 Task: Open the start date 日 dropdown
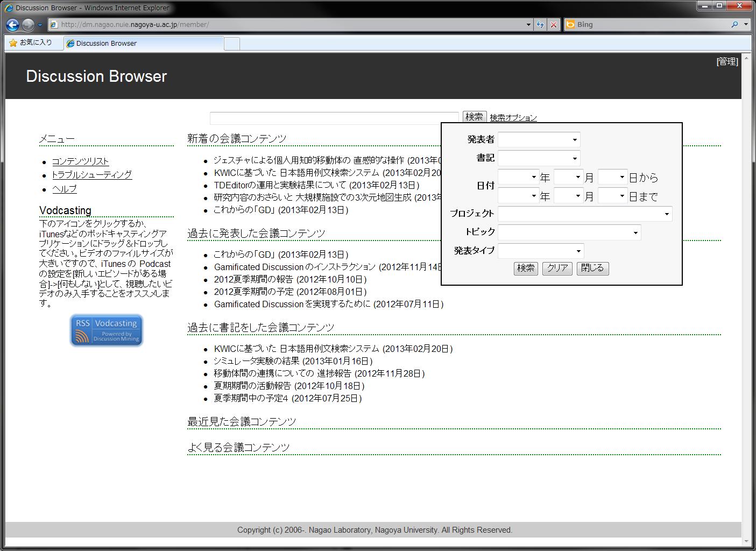(612, 177)
